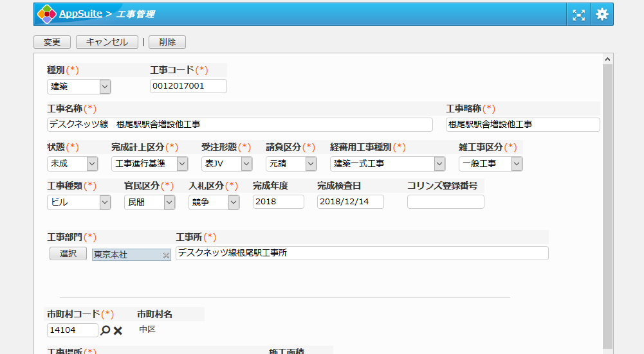
Task: Open the AppSuite breadcrumb link
Action: point(80,13)
